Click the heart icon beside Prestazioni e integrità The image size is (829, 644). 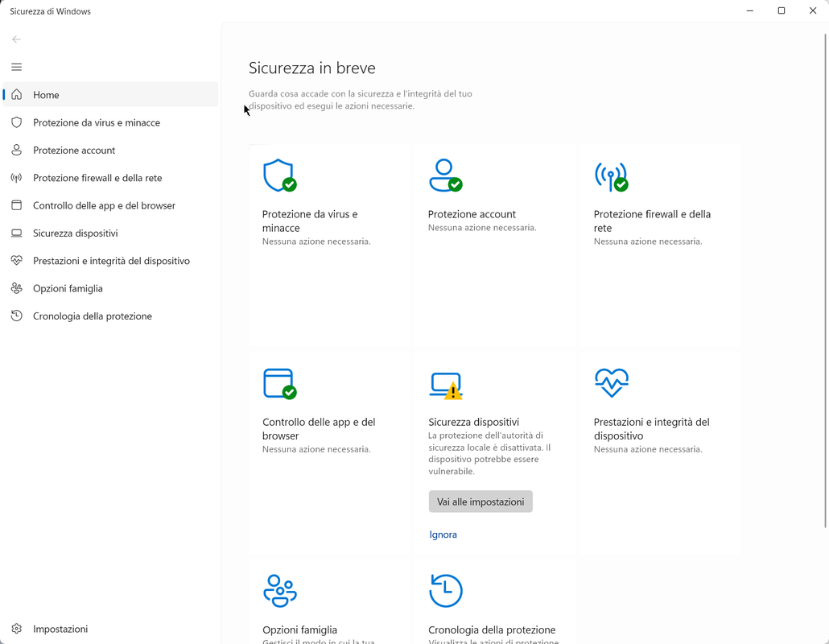pyautogui.click(x=16, y=261)
